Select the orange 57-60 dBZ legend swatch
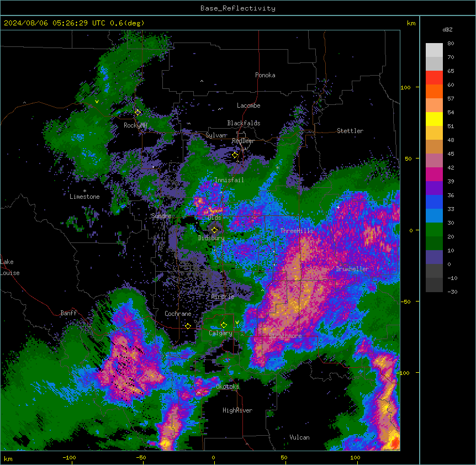Viewport: 476px width, 465px height. coord(434,91)
